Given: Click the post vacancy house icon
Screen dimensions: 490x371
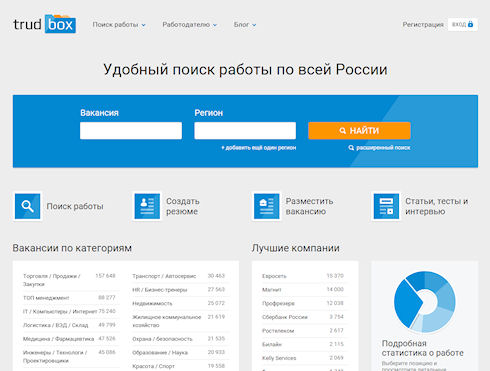Looking at the screenshot, I should [x=266, y=206].
